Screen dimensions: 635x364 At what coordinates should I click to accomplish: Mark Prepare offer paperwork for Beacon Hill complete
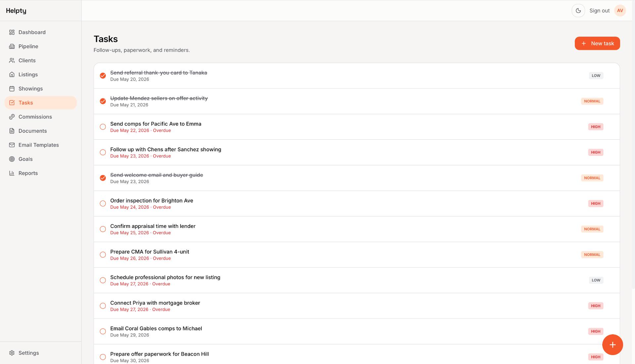click(103, 357)
